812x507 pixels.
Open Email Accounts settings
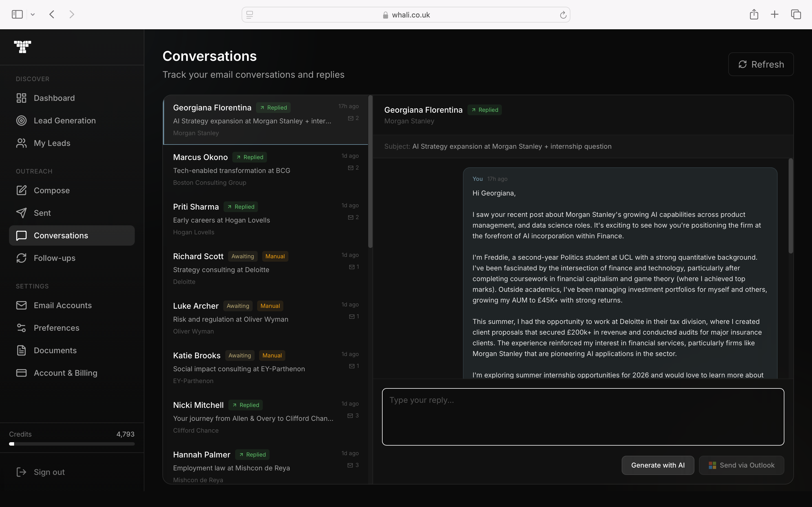coord(62,305)
